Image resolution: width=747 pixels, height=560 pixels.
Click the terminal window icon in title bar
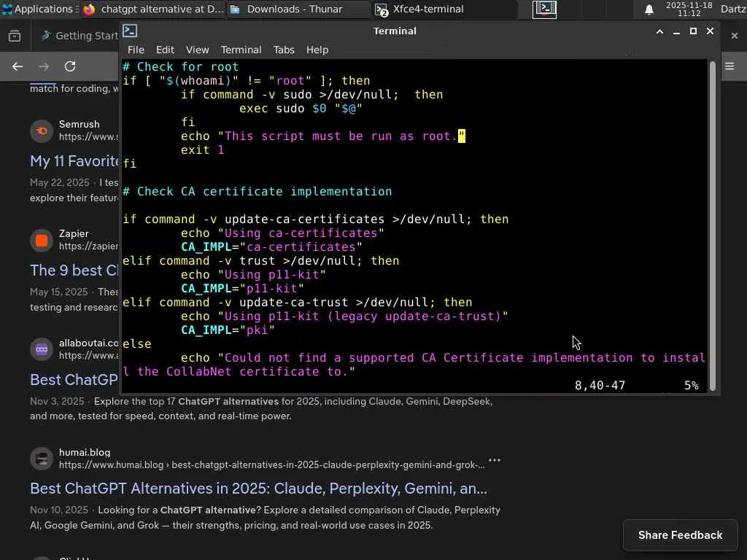[x=130, y=31]
